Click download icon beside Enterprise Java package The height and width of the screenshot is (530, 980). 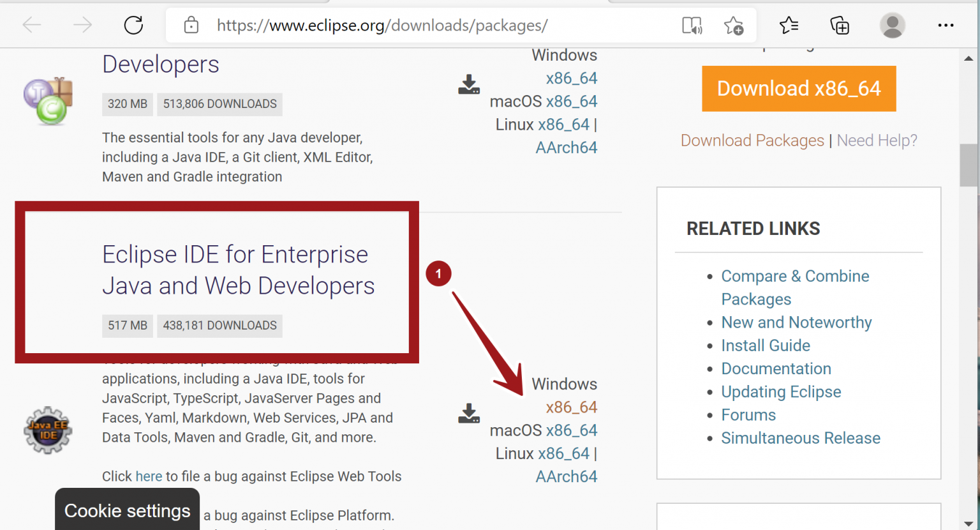[469, 414]
